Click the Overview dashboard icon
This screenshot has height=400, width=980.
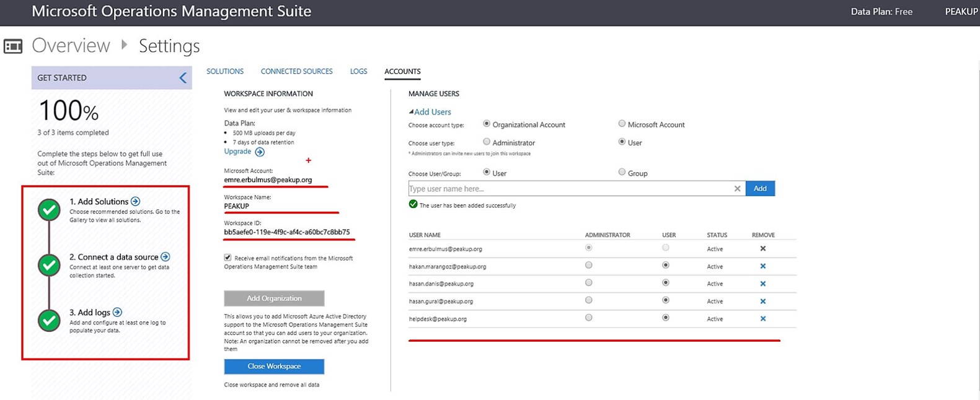click(x=13, y=46)
